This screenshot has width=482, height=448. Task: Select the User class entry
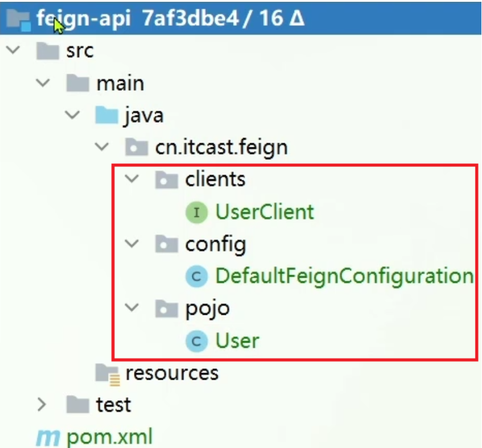click(x=237, y=341)
